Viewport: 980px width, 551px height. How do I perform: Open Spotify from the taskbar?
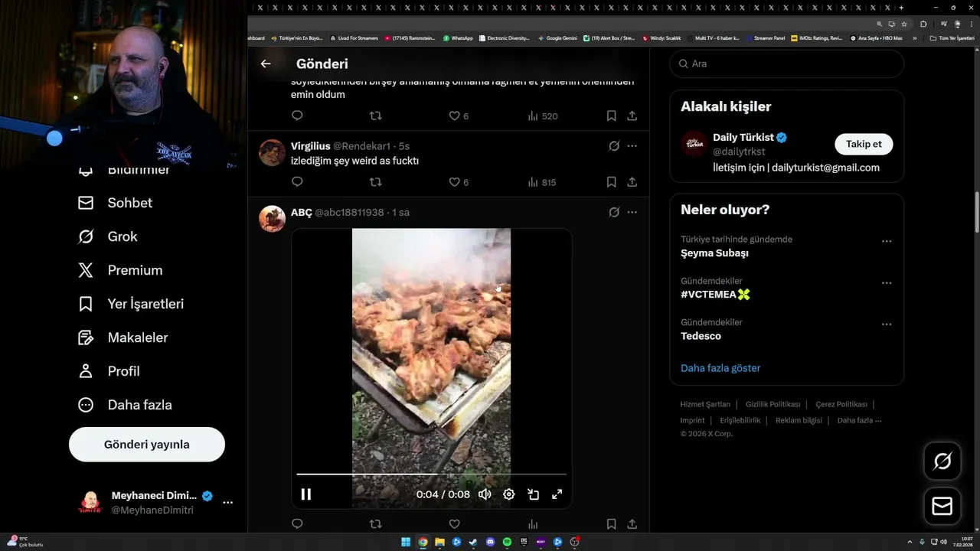pyautogui.click(x=507, y=542)
